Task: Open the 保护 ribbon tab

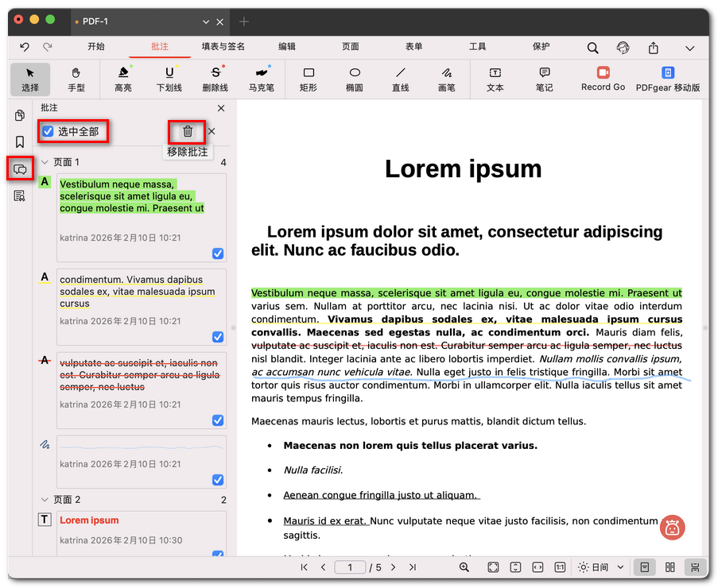Action: 541,46
